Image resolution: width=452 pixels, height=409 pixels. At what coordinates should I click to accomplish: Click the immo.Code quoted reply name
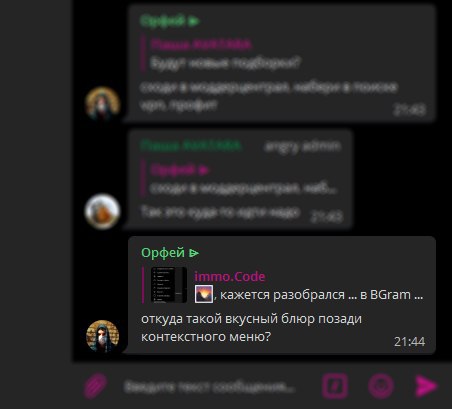pyautogui.click(x=230, y=276)
